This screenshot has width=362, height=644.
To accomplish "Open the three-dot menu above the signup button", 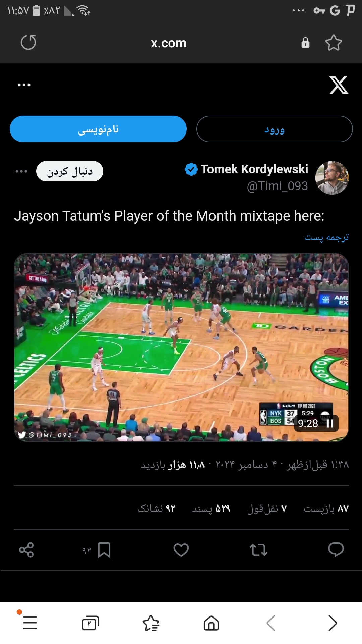I will [24, 85].
